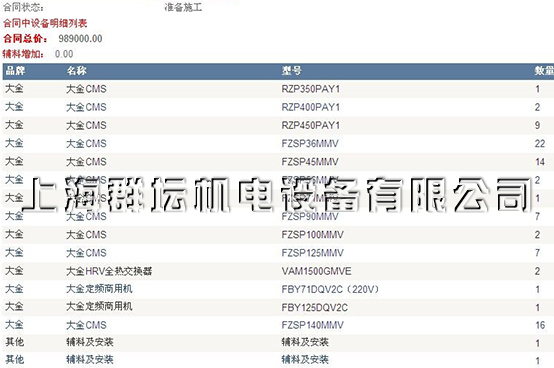
Task: Open 大金CMS in the RZP400PAY1 row
Action: click(x=86, y=107)
